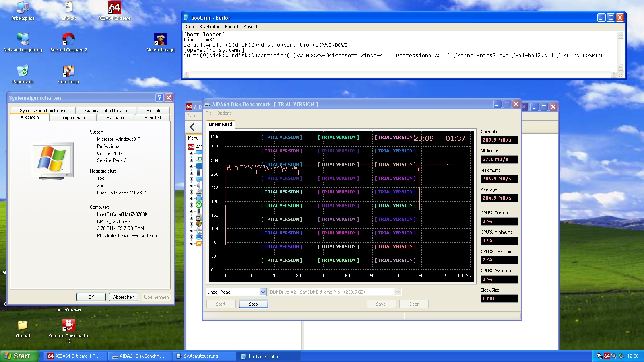Click the Netzwerkumgebung desktop icon
Viewport: 644px width, 362px height.
coord(23,43)
